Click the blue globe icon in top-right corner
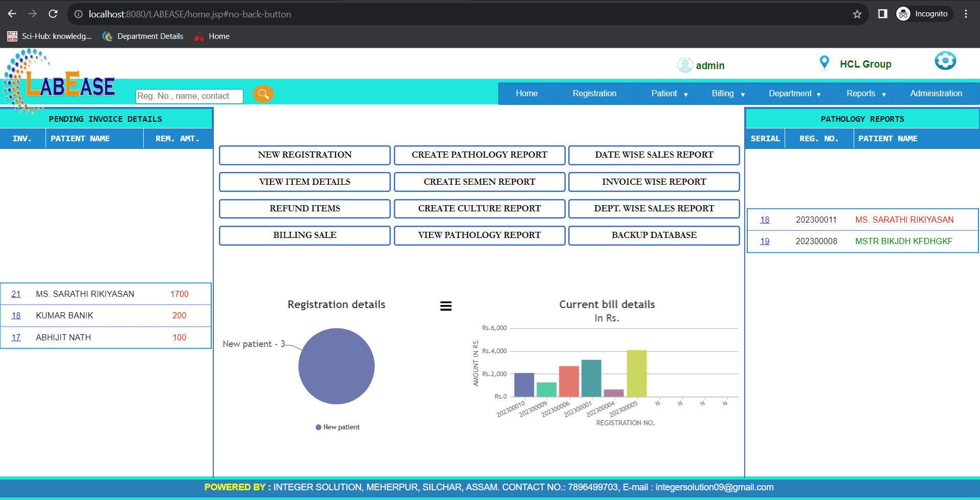Viewport: 980px width, 500px height. (946, 60)
